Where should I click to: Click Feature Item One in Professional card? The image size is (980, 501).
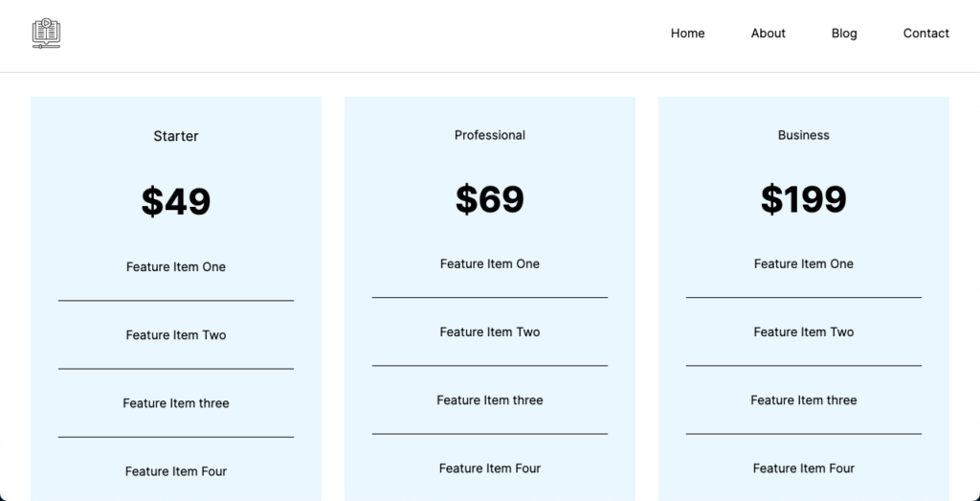490,264
